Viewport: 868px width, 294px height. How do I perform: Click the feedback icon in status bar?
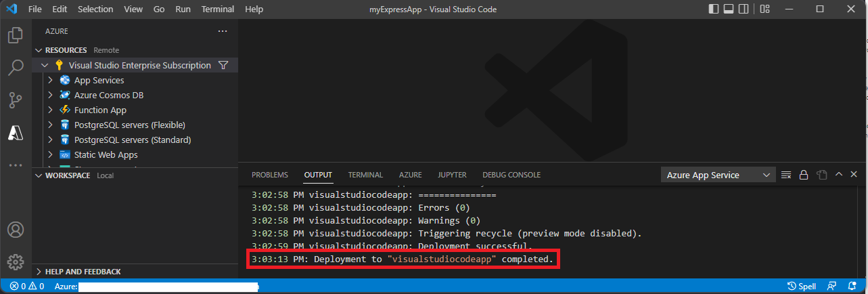[x=832, y=287]
